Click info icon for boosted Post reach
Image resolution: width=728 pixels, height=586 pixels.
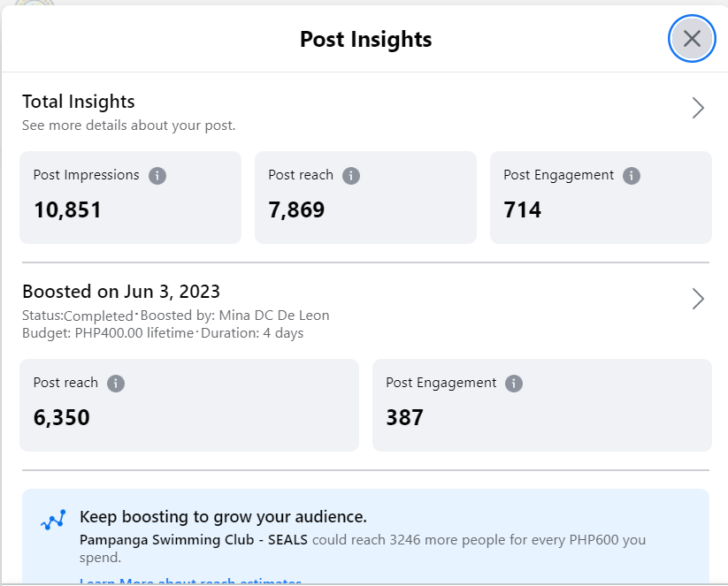(116, 383)
